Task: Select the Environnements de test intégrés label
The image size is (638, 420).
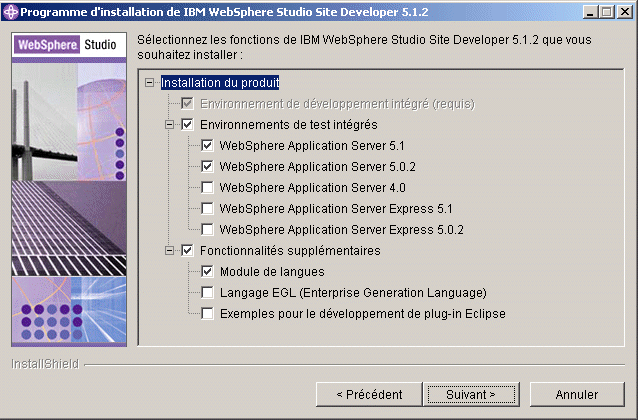Action: coord(289,125)
